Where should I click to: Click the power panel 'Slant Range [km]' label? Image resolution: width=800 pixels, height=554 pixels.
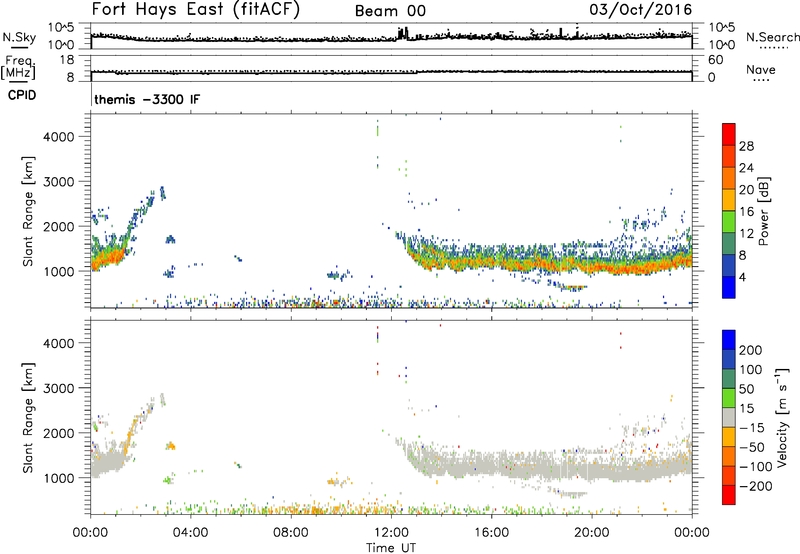tap(28, 211)
